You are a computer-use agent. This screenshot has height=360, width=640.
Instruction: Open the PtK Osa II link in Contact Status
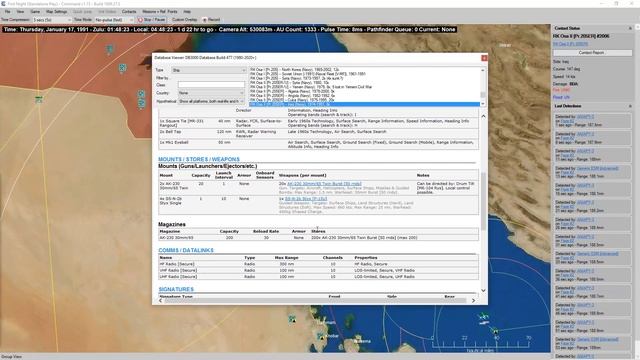(571, 44)
